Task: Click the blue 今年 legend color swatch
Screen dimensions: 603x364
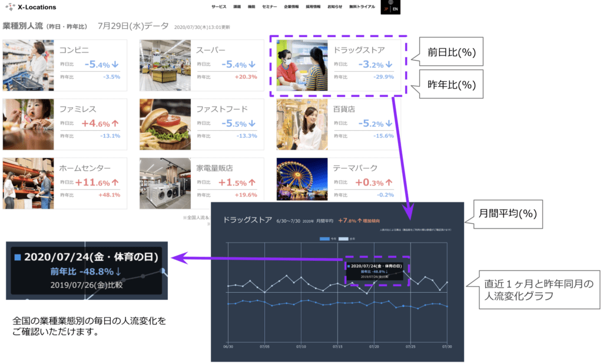Action: 324,239
